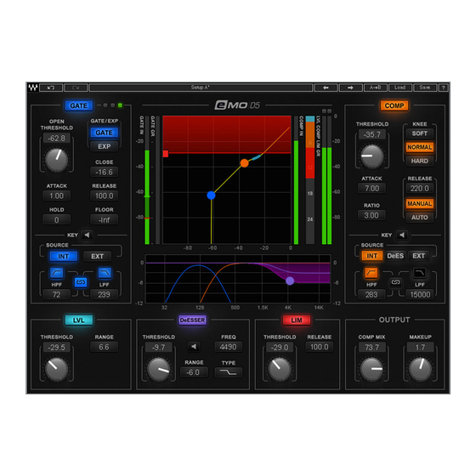Set compressor knee to SOFT
Screen dimensions: 476x476
[x=420, y=133]
